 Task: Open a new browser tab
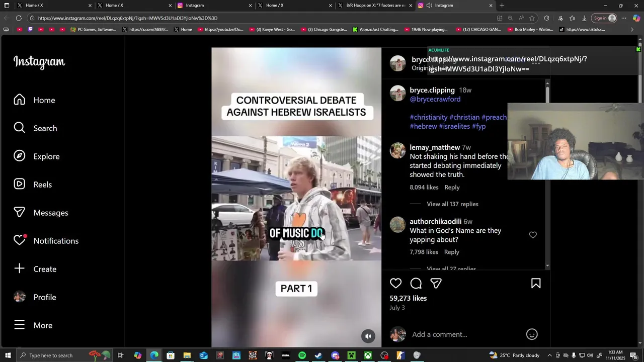[x=502, y=6]
